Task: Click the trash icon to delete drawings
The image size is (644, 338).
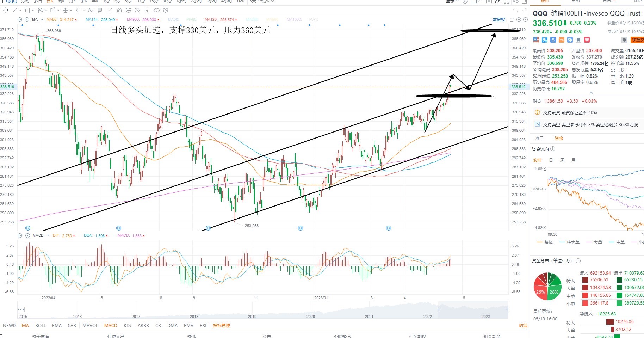Action: [146, 10]
